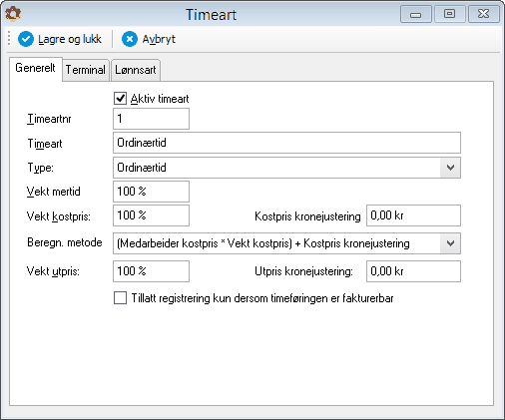Click the Utpris kronejustering amount field
The image size is (505, 420).
[x=413, y=271]
